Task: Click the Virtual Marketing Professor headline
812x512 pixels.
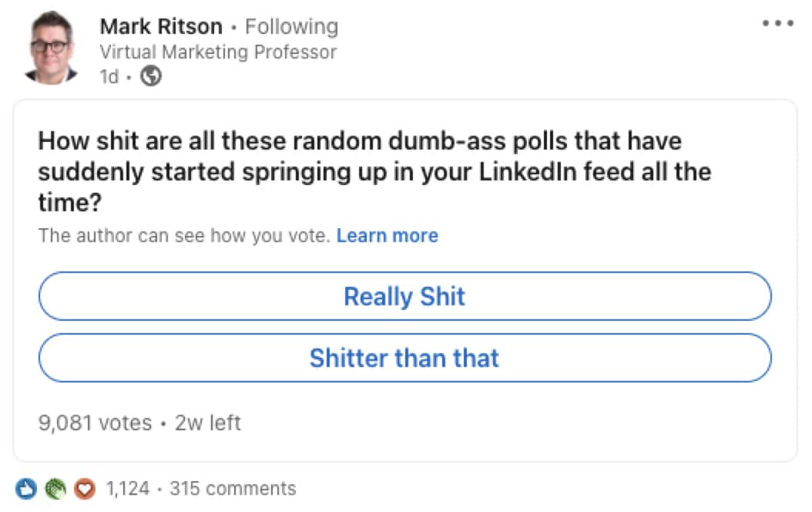Action: (218, 52)
